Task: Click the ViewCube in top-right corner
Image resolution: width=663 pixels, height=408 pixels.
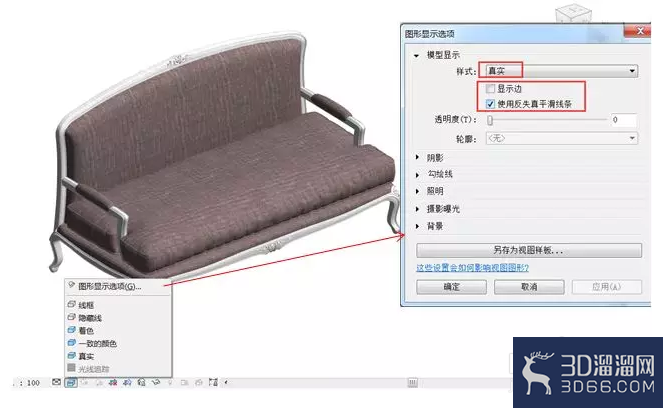Action: pyautogui.click(x=573, y=14)
